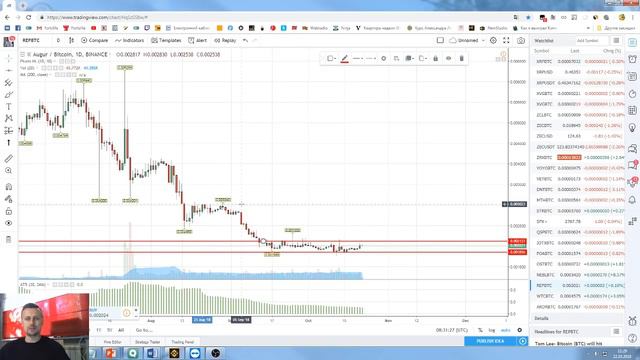The width and height of the screenshot is (640, 360).
Task: Select the pitchfork drawing tool
Action: [9, 83]
